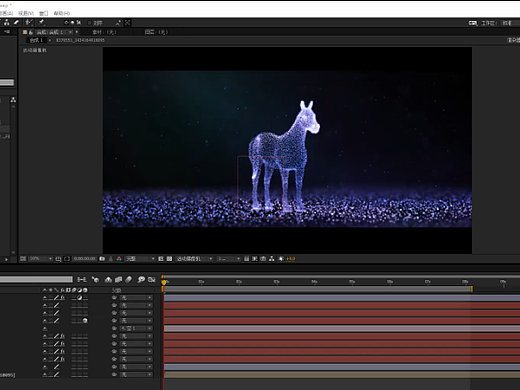
Task: Select the Eraser tool
Action: coord(16,23)
